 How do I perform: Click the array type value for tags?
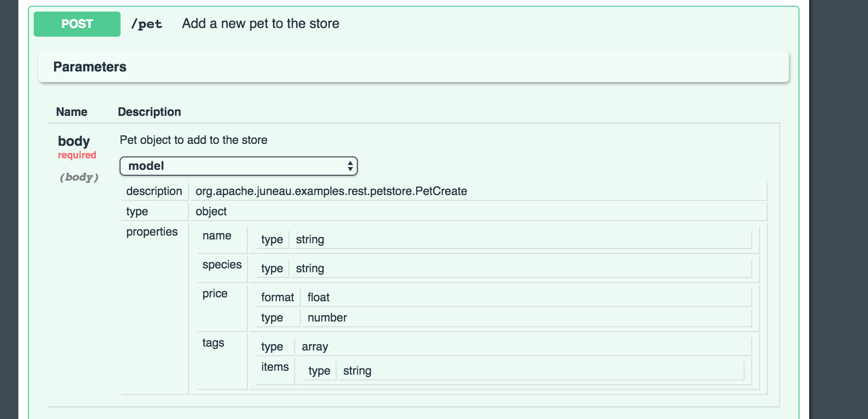click(315, 347)
